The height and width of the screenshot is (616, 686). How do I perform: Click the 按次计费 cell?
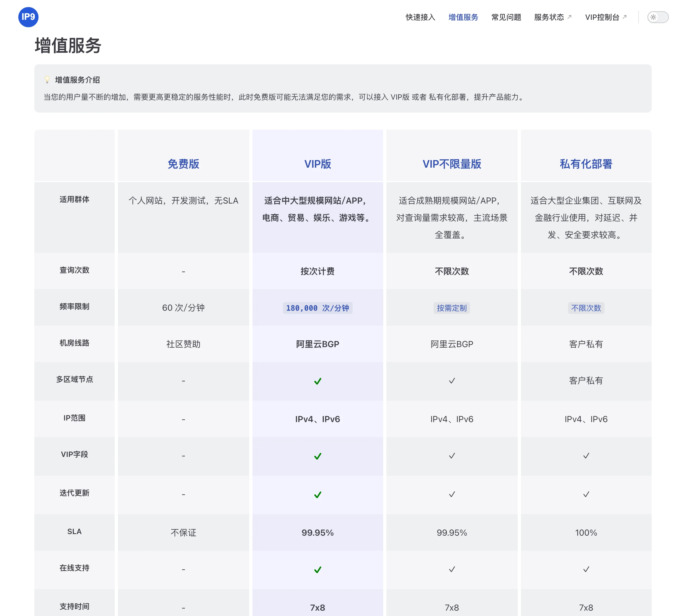pos(317,271)
